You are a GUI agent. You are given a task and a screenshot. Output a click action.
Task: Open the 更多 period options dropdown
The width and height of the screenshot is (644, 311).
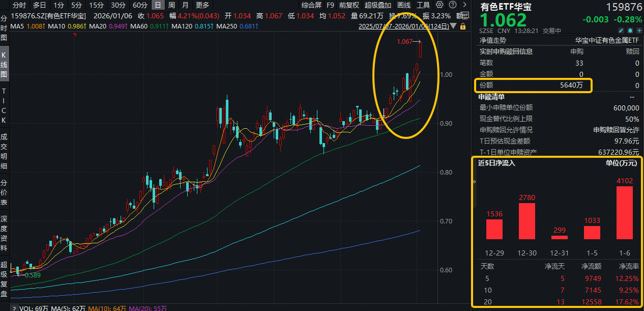click(x=202, y=5)
